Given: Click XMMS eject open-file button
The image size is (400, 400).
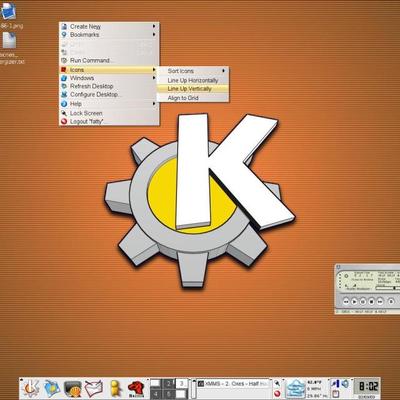Looking at the screenshot, I should coord(391,301).
